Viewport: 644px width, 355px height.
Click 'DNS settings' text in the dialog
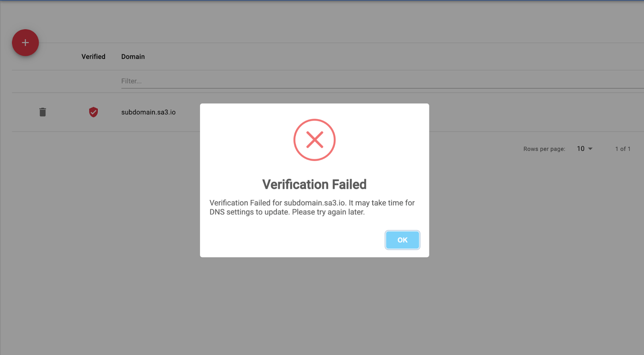pos(232,212)
